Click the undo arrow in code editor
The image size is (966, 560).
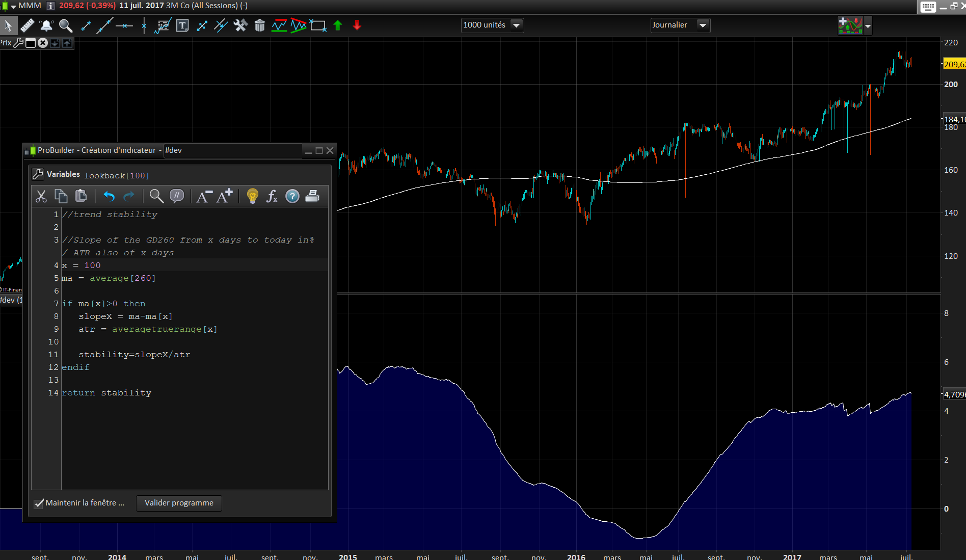(x=109, y=196)
